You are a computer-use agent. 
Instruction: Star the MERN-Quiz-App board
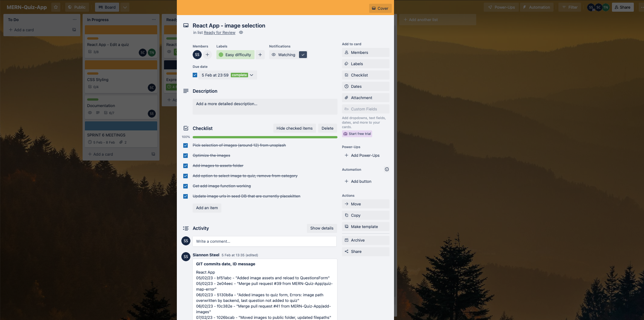(56, 7)
